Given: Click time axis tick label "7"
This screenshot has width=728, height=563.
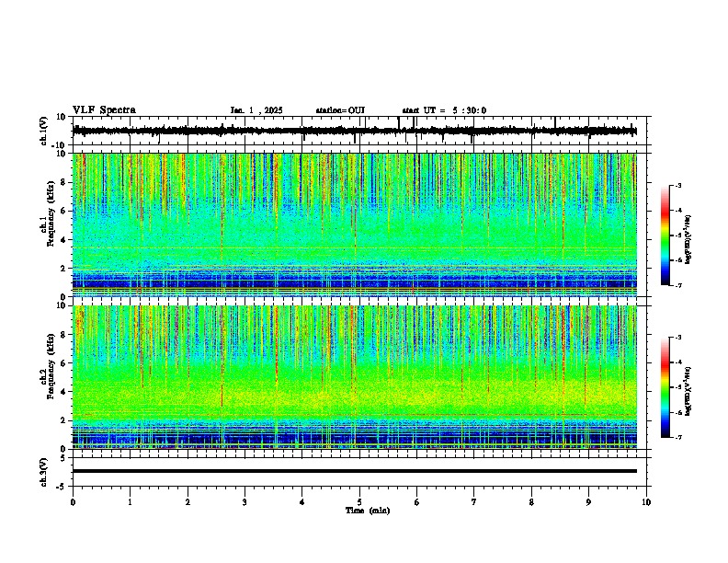Looking at the screenshot, I should pyautogui.click(x=474, y=502).
